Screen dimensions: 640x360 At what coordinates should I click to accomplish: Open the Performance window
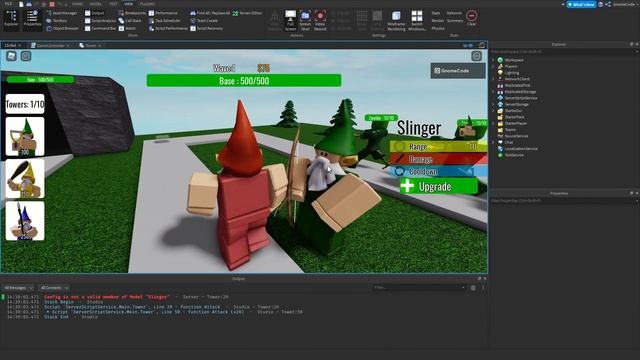click(163, 13)
